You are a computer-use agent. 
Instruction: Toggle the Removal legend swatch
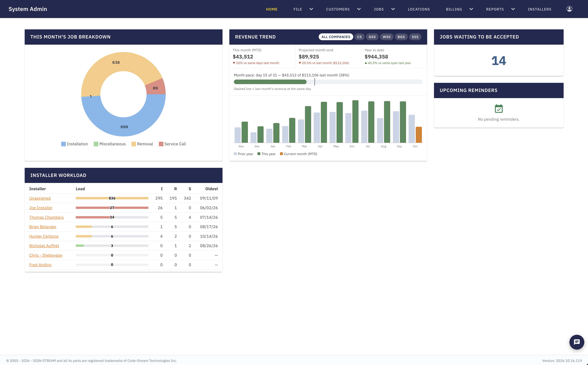(134, 144)
